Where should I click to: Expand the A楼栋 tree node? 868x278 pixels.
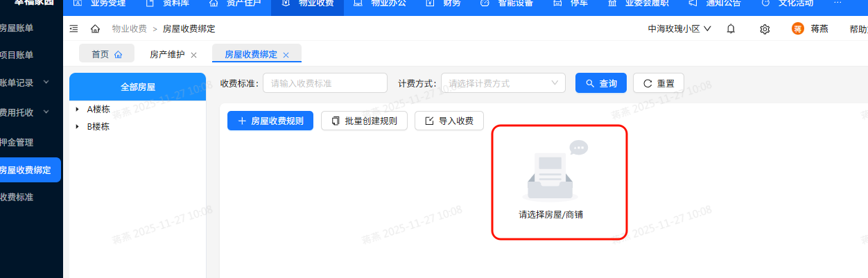[x=77, y=110]
